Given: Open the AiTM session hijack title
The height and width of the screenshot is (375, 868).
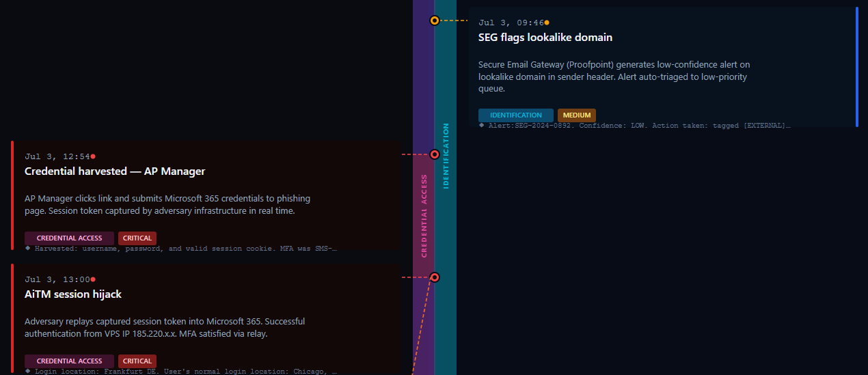Looking at the screenshot, I should [x=73, y=294].
